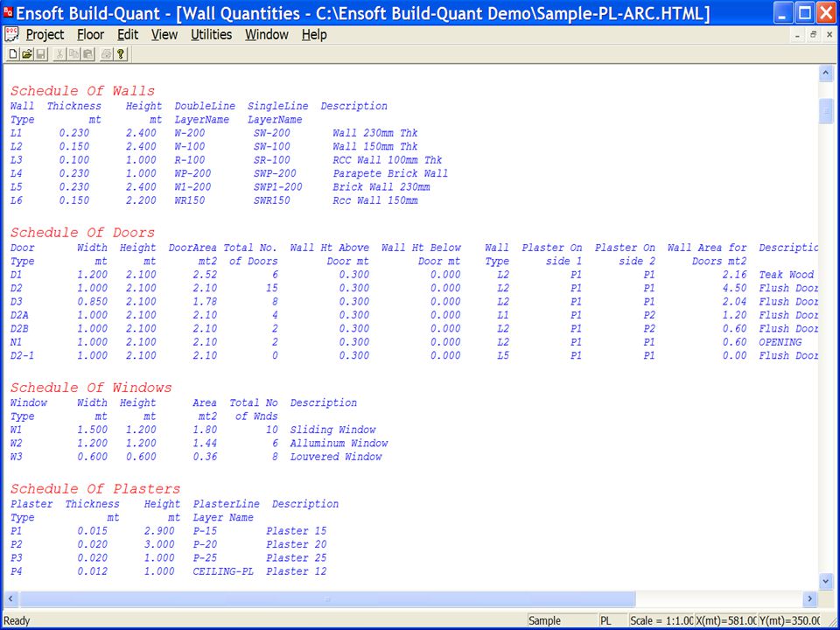
Task: Minimize the inner document window
Action: click(x=798, y=35)
